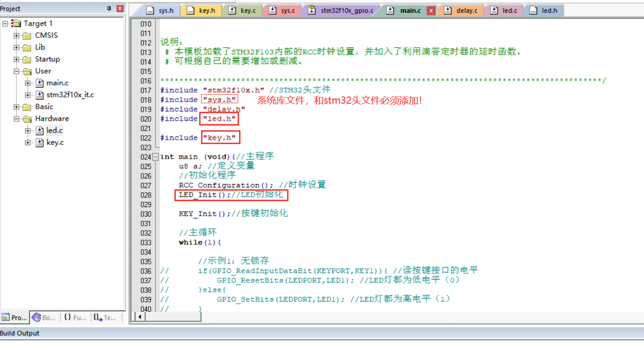This screenshot has width=644, height=350.
Task: Click the key.c file icon under Hardware
Action: pyautogui.click(x=39, y=142)
